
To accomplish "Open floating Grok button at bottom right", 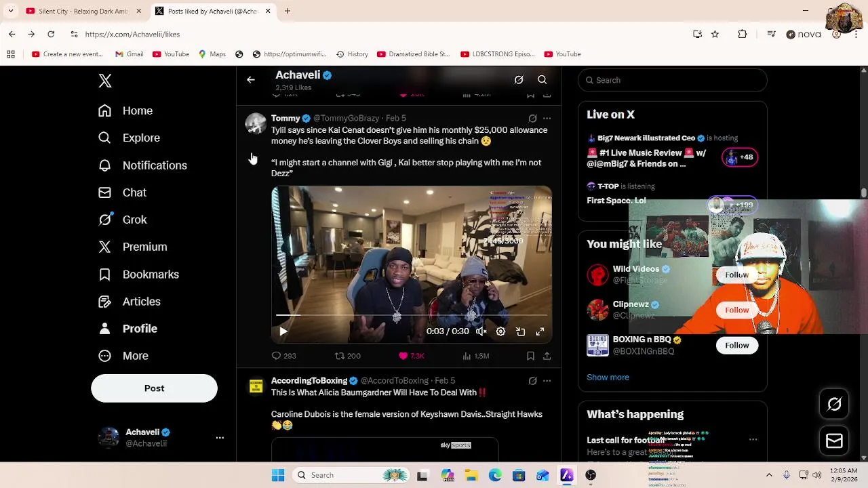I will point(834,405).
